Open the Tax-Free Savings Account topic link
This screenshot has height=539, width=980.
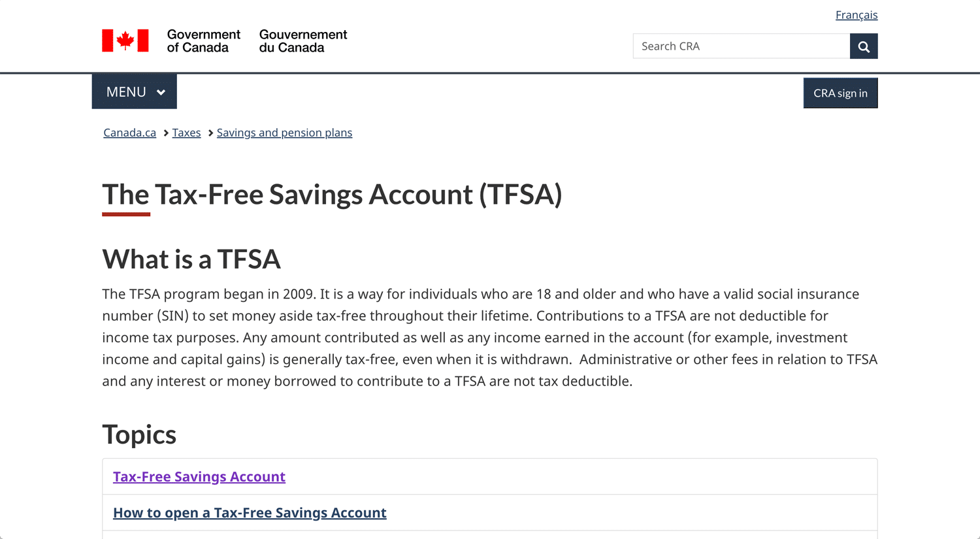click(x=199, y=477)
